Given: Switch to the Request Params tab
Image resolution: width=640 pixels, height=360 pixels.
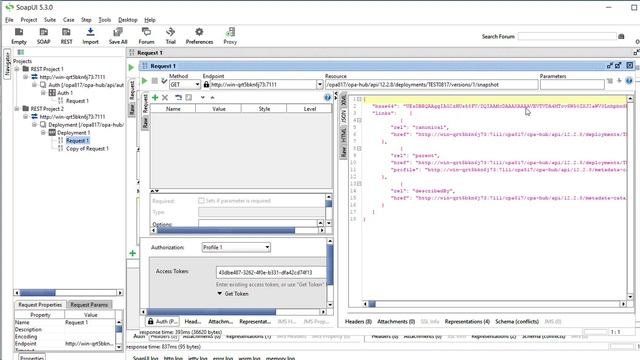Looking at the screenshot, I should pyautogui.click(x=89, y=304).
